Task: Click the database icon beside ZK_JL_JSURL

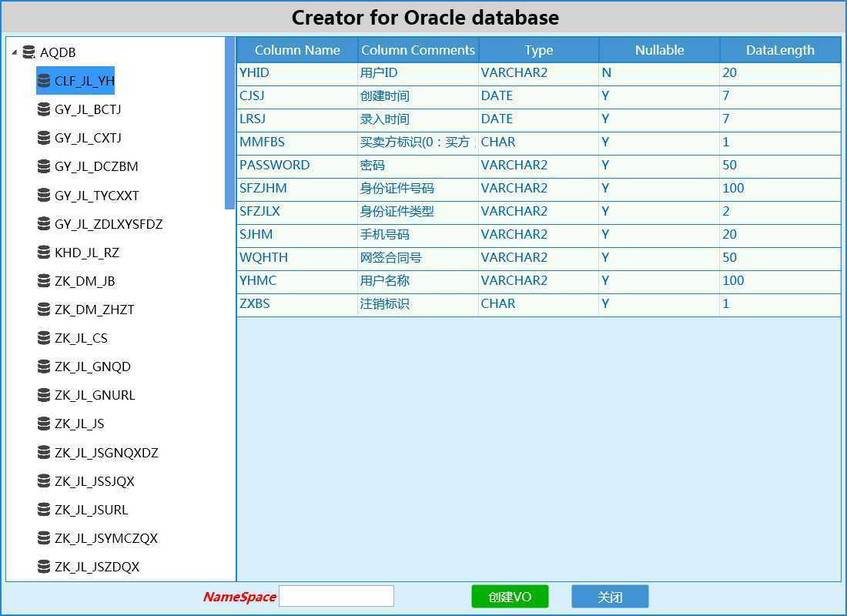Action: 44,510
